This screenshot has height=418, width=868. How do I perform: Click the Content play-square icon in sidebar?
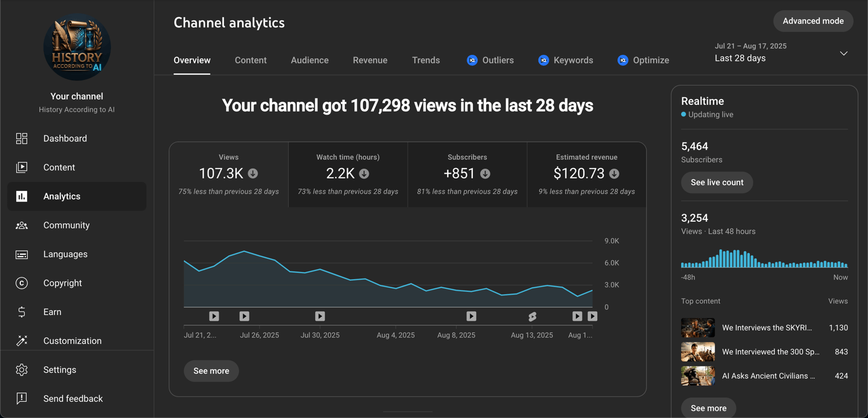pyautogui.click(x=21, y=167)
